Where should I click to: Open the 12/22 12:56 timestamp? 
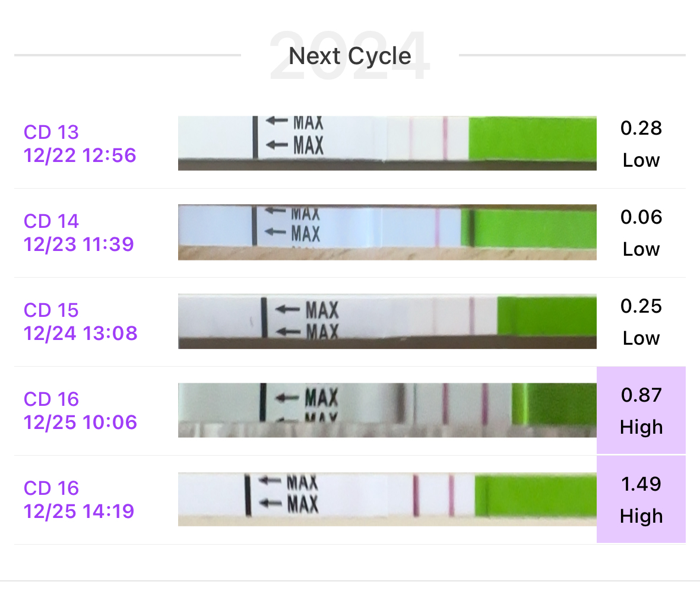click(x=80, y=155)
